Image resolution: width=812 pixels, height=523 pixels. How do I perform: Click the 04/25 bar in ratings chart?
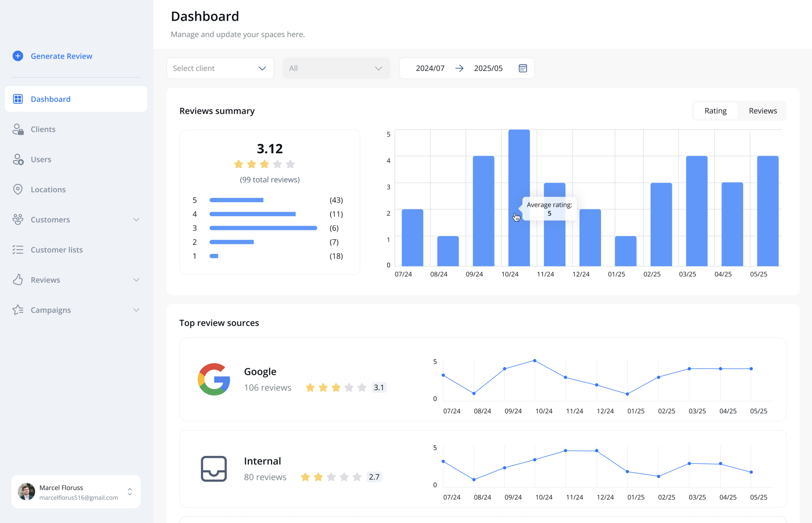tap(732, 224)
